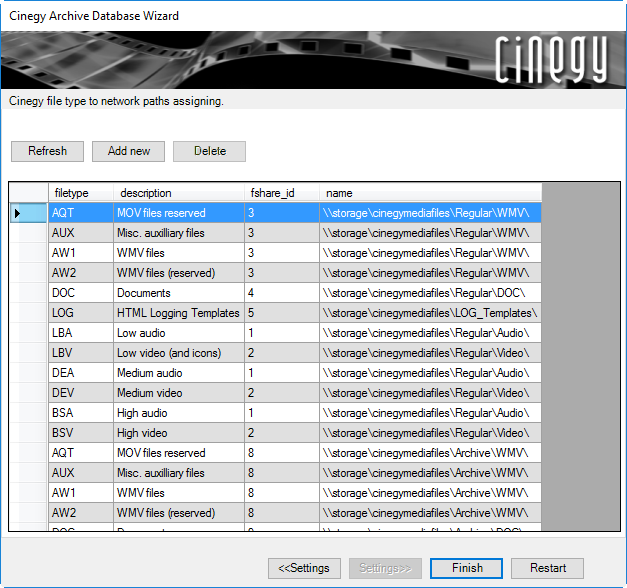Select the current-row arrow indicator

[17, 213]
